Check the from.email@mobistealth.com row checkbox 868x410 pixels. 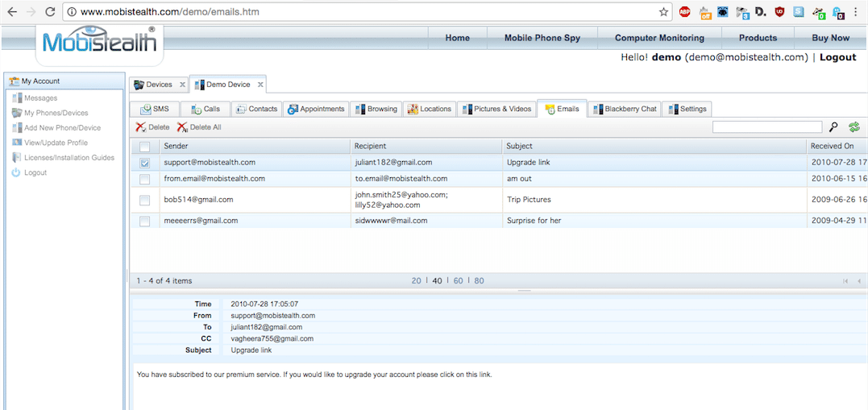click(144, 179)
